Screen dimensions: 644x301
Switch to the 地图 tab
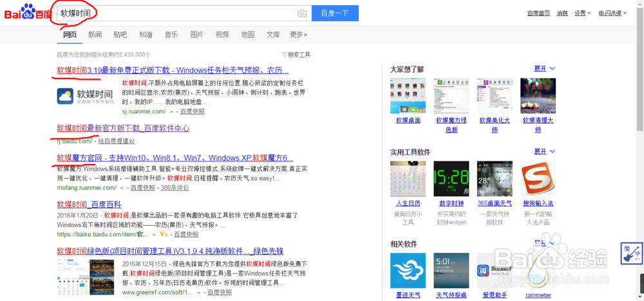tap(248, 35)
